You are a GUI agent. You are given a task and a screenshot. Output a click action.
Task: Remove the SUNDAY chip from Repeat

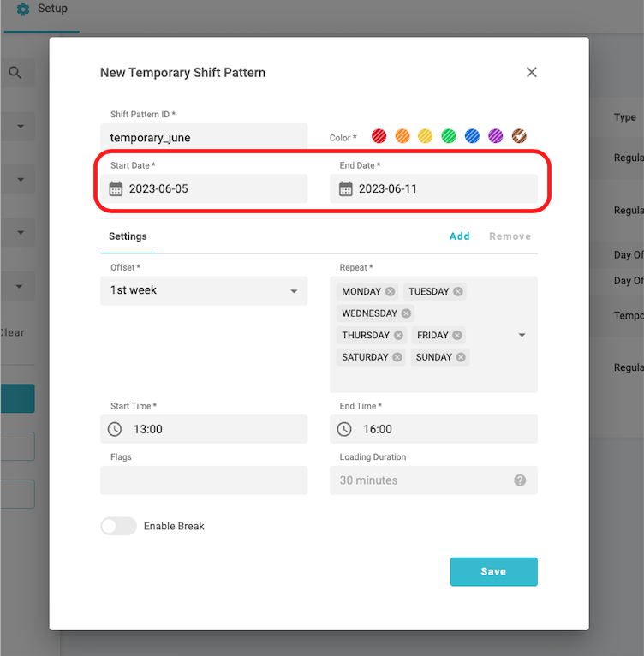(461, 357)
